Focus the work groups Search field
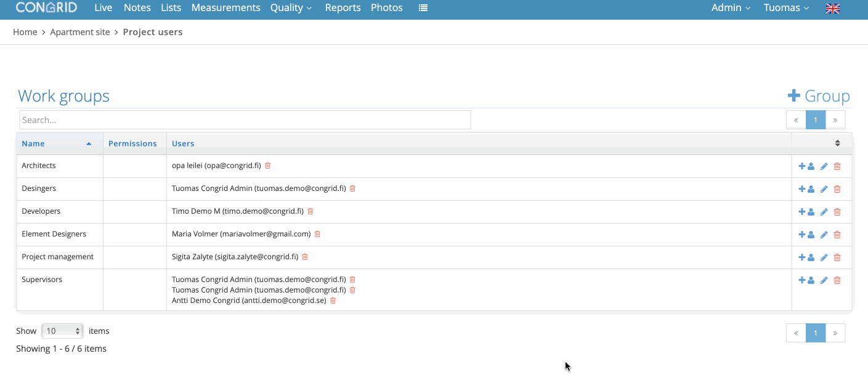Image resolution: width=868 pixels, height=388 pixels. (x=245, y=120)
